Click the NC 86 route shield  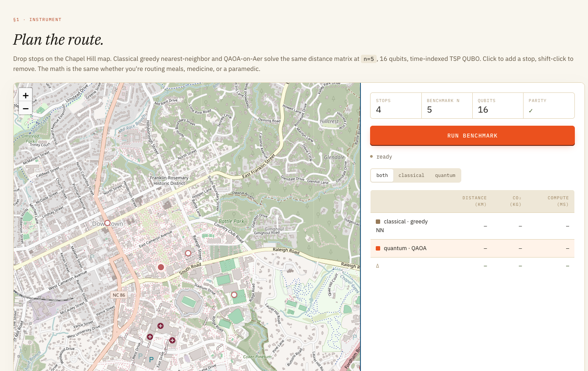(x=119, y=295)
